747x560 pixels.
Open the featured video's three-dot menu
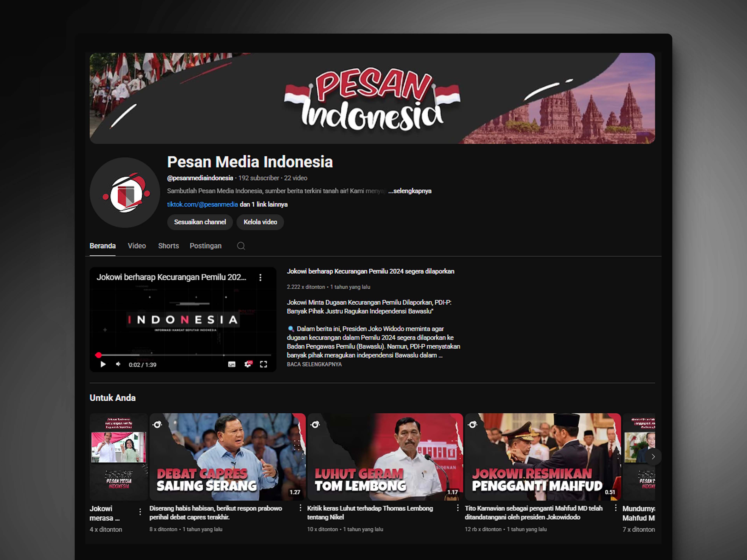coord(260,277)
